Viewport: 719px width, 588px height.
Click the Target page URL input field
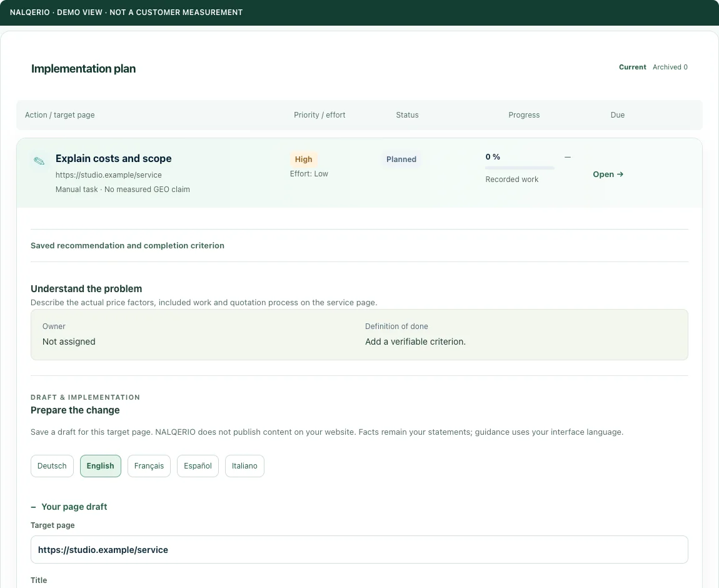pyautogui.click(x=359, y=549)
